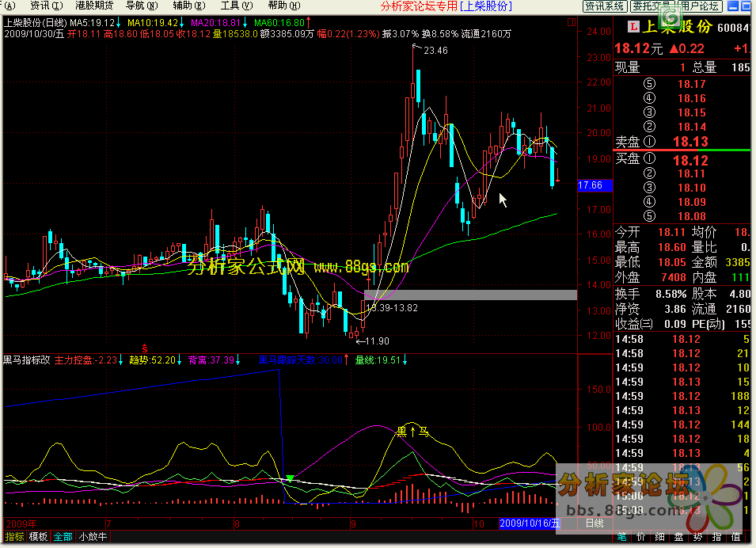Click the 14:58 first tick row

[x=682, y=339]
